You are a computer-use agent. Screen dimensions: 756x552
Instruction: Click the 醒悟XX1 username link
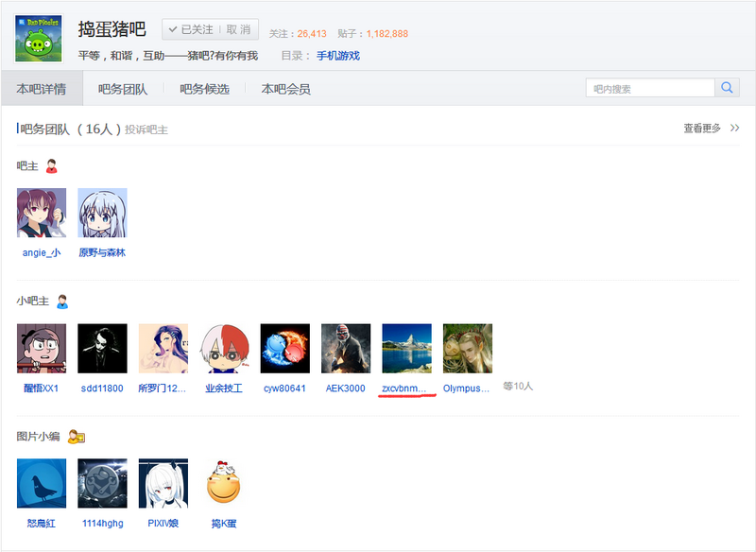pyautogui.click(x=42, y=388)
